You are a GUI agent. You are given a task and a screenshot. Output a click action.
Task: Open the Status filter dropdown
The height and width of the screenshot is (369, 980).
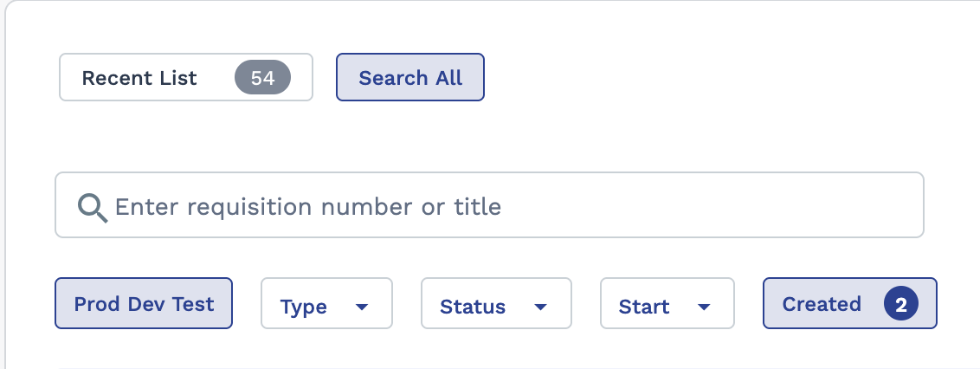click(x=496, y=303)
